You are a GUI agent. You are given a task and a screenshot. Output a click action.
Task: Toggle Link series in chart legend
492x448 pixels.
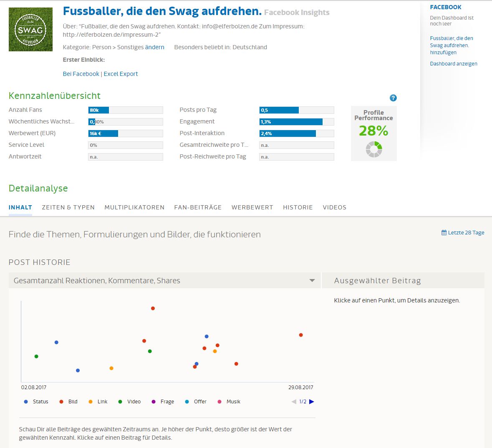[98, 402]
